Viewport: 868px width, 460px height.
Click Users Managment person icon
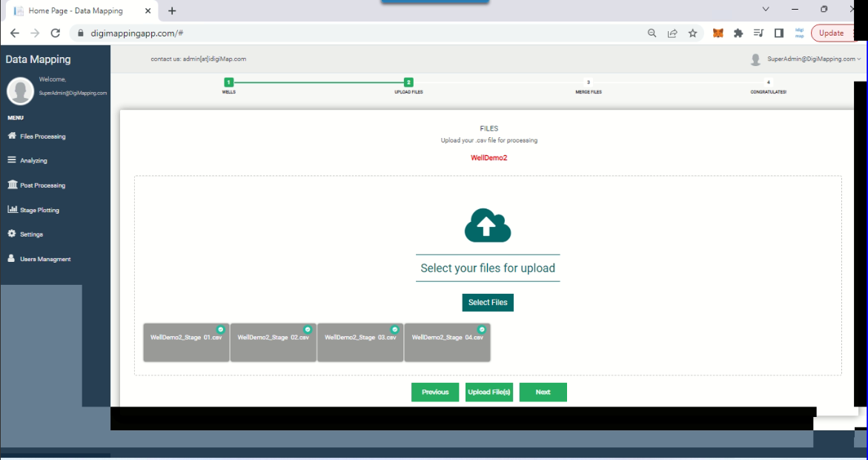[x=12, y=259]
